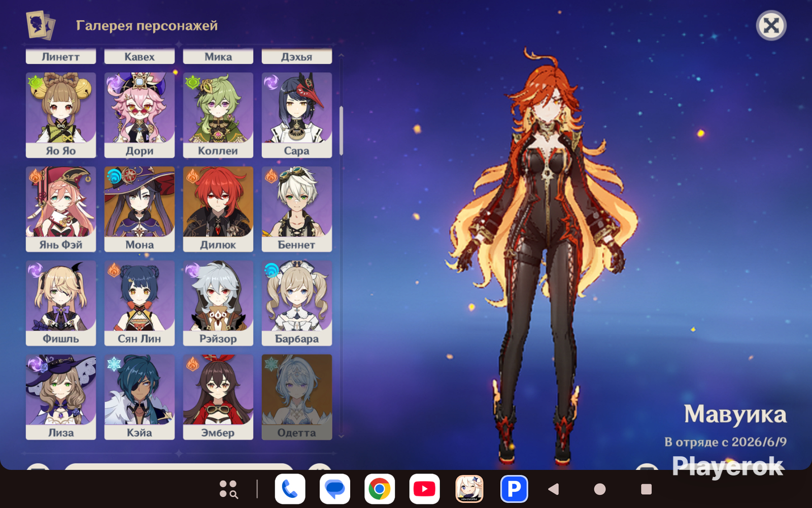
Task: Switch to the Genshin Impact taskbar icon
Action: pos(469,489)
